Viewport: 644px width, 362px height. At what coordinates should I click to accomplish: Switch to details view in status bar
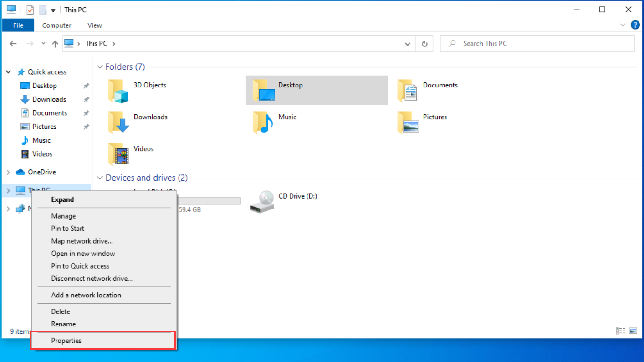click(x=620, y=331)
